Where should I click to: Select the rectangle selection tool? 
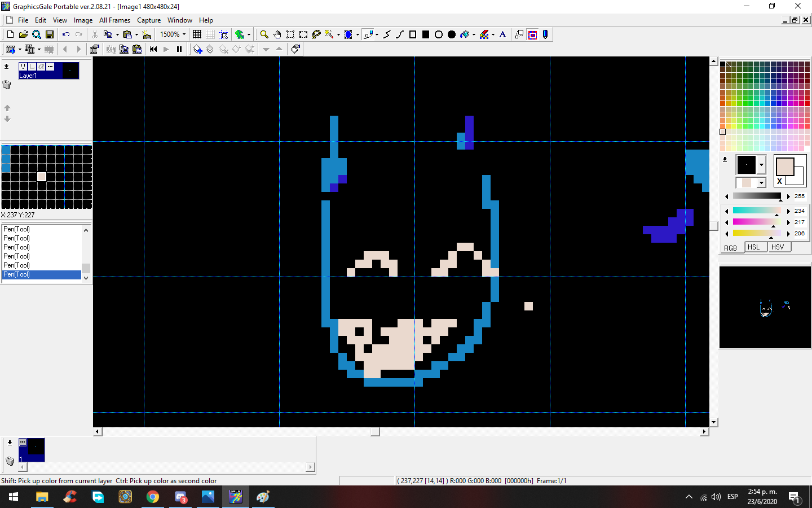[290, 34]
